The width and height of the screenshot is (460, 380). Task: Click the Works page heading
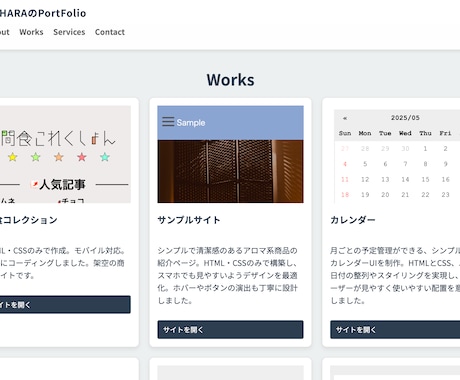pos(230,80)
